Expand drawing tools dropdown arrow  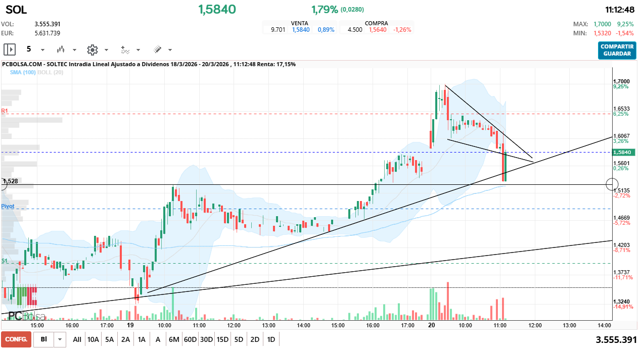point(170,50)
